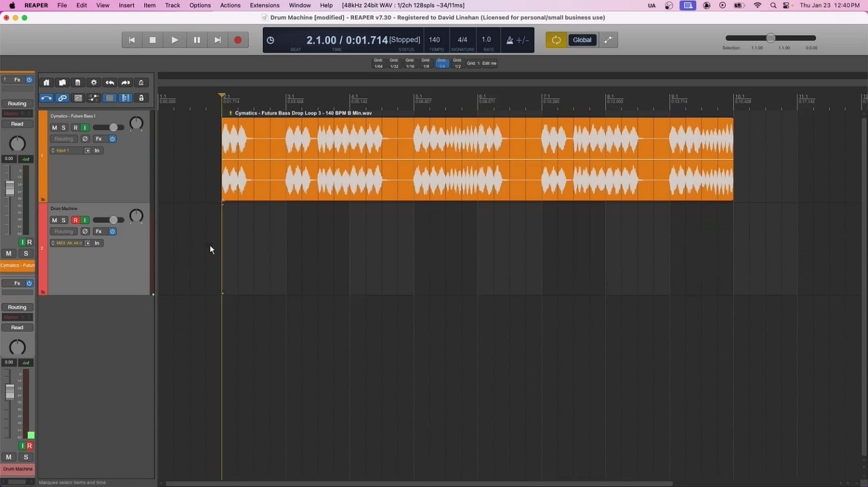Click the Redo arrow icon
Image resolution: width=868 pixels, height=487 pixels.
coord(126,83)
